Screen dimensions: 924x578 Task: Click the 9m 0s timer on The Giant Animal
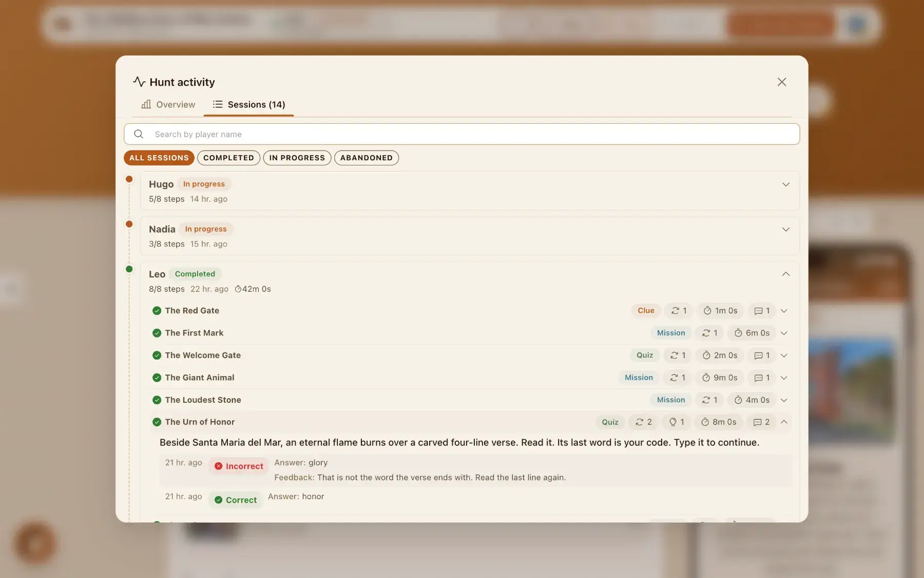(720, 378)
